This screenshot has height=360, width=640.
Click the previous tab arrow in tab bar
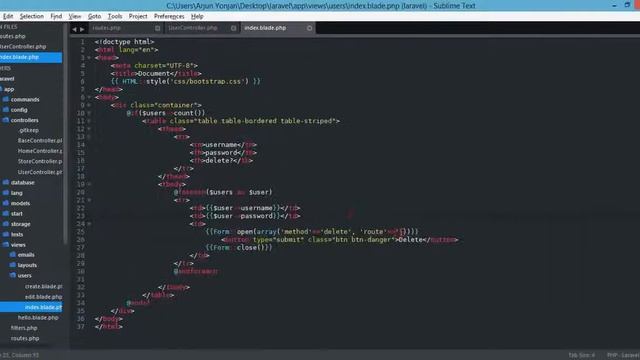74,29
